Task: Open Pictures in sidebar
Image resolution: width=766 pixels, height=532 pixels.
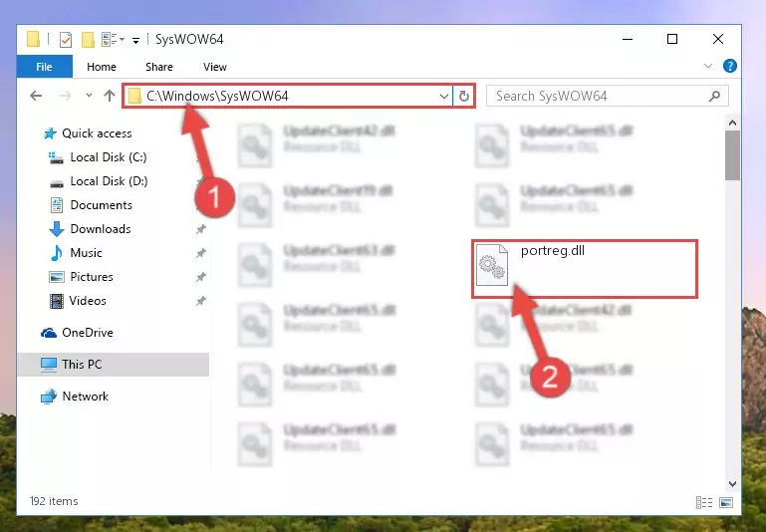Action: 81,277
